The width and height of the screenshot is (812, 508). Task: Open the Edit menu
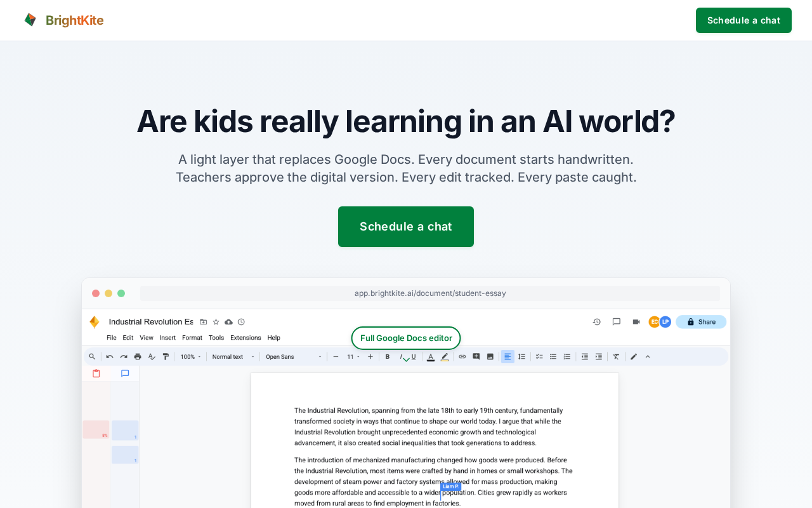click(x=128, y=338)
